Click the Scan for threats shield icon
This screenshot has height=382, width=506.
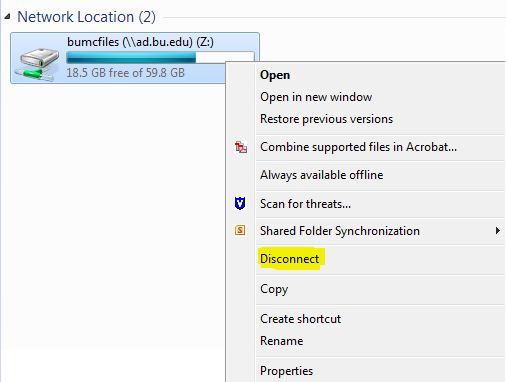click(240, 203)
